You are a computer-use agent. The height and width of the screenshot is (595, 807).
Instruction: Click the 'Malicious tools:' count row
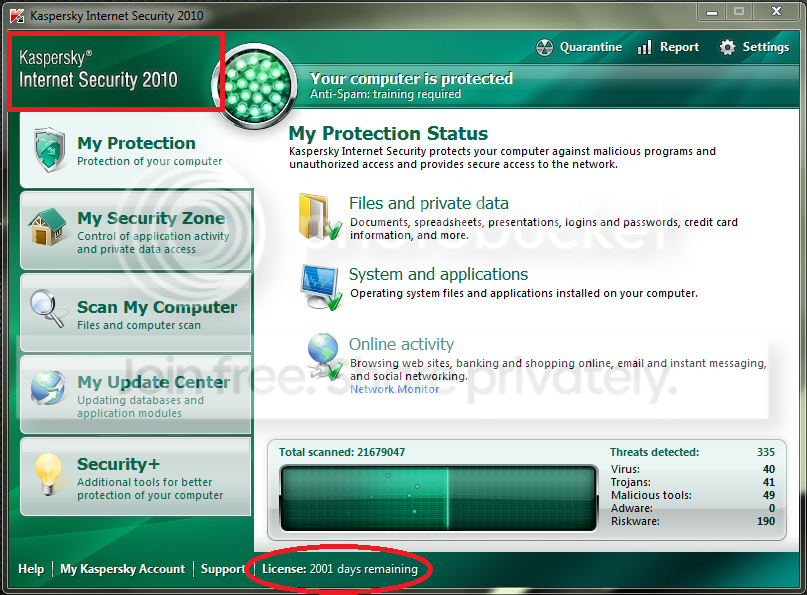693,495
